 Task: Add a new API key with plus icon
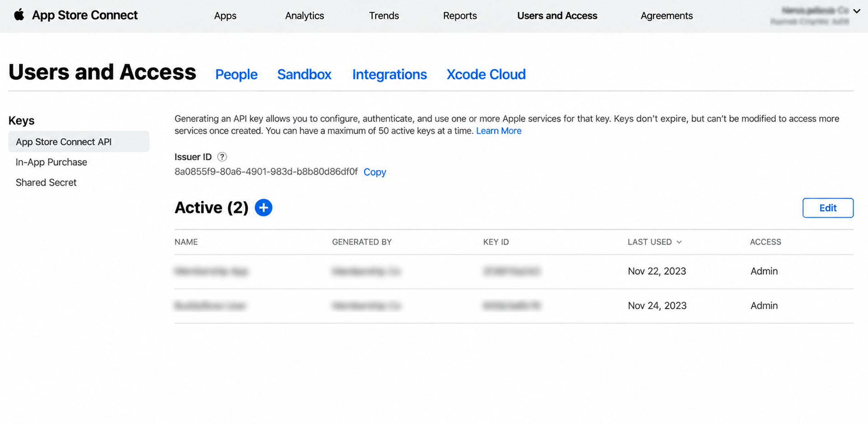coord(264,208)
